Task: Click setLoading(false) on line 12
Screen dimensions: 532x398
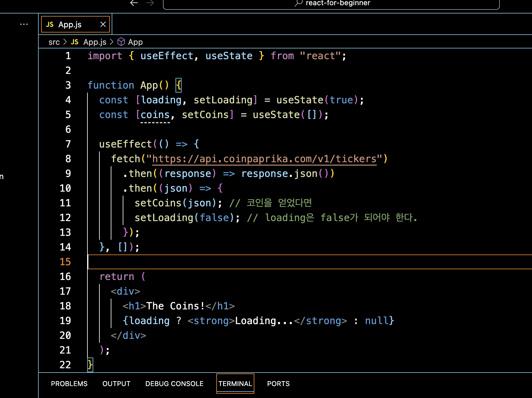Action: pos(184,218)
